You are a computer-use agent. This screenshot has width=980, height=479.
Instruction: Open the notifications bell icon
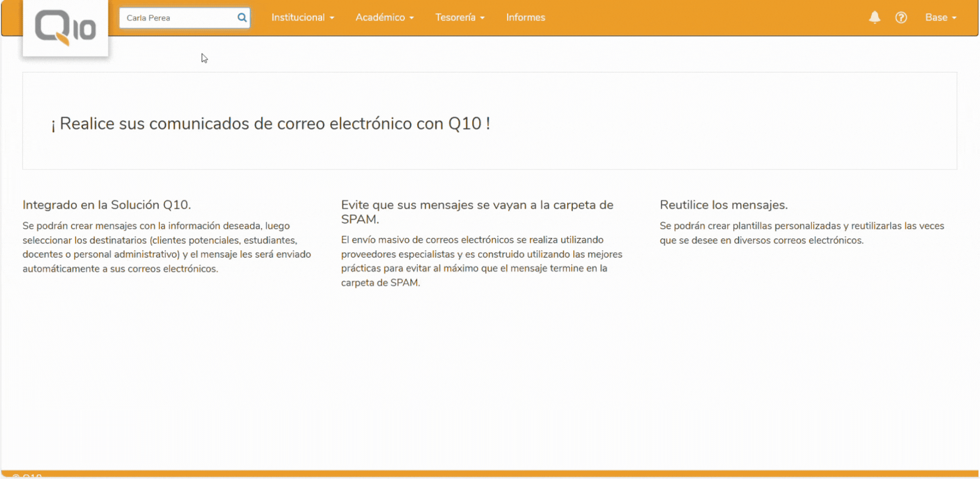874,17
